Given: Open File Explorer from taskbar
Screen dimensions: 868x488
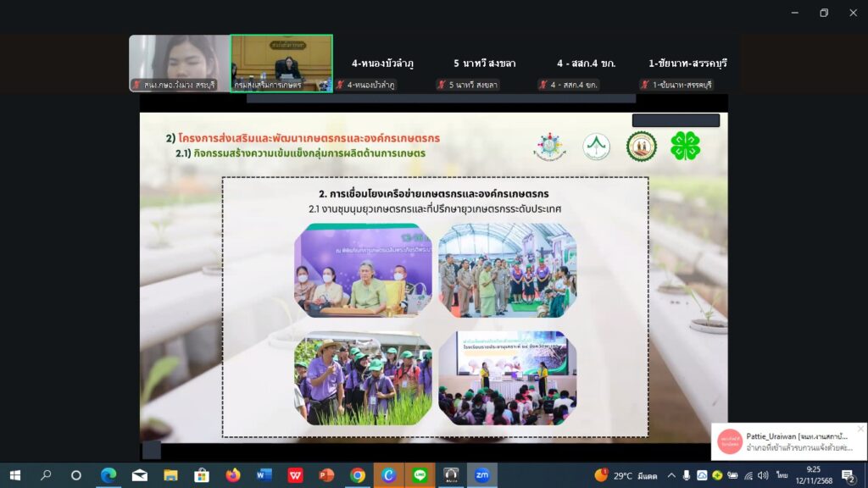Looking at the screenshot, I should [170, 475].
